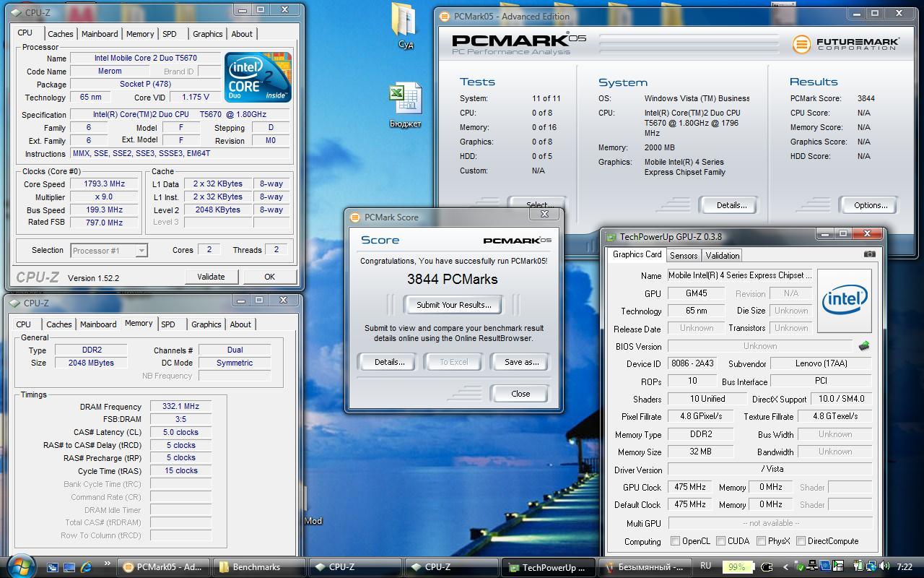Select the Бюджет Excel file icon
This screenshot has width=924, height=578.
[405, 105]
